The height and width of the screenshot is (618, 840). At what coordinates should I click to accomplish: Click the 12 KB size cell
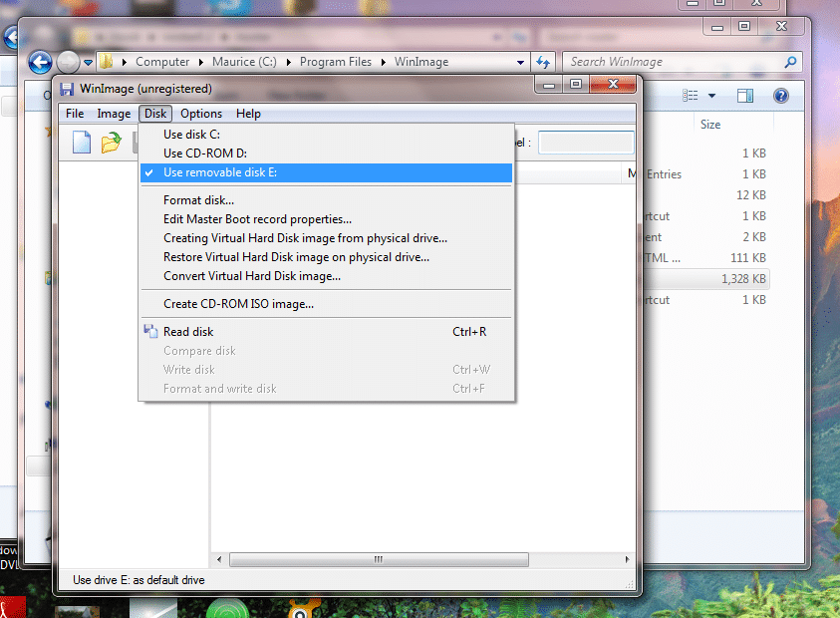[751, 195]
